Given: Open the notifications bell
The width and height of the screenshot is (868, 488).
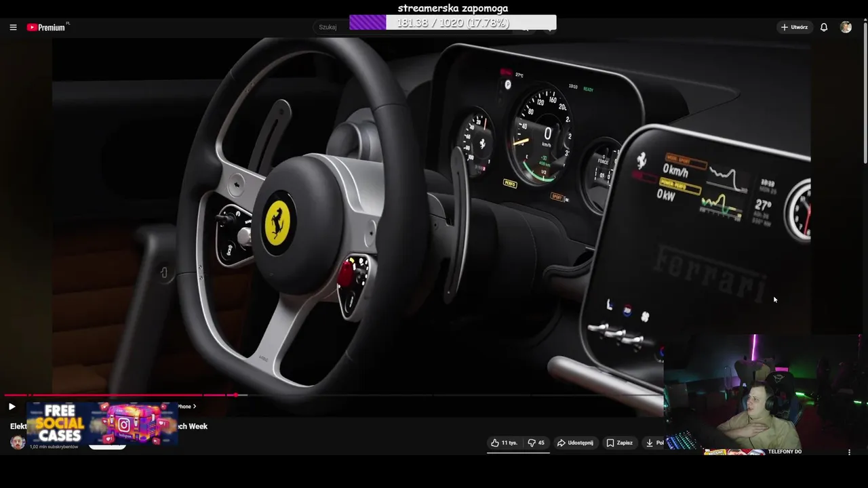Looking at the screenshot, I should click(824, 27).
